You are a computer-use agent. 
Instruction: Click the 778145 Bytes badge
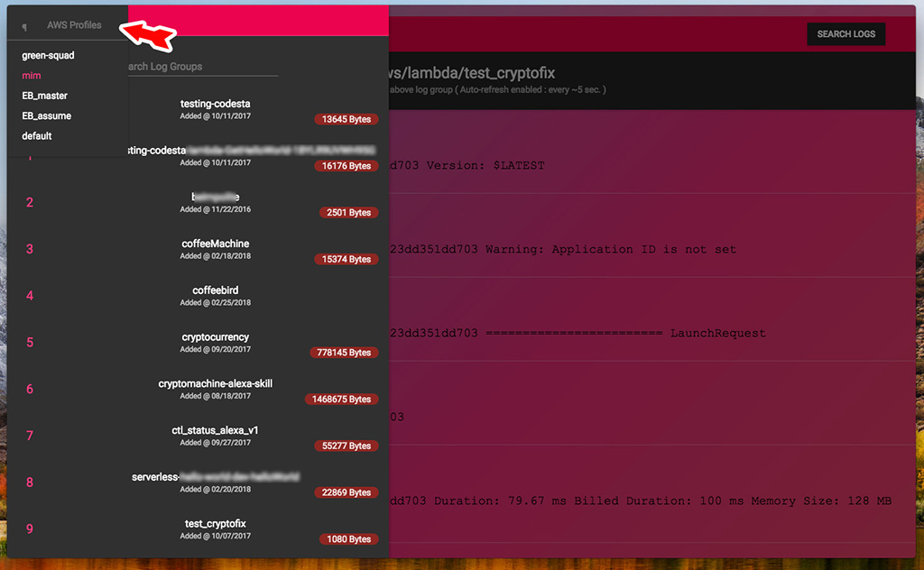coord(344,353)
